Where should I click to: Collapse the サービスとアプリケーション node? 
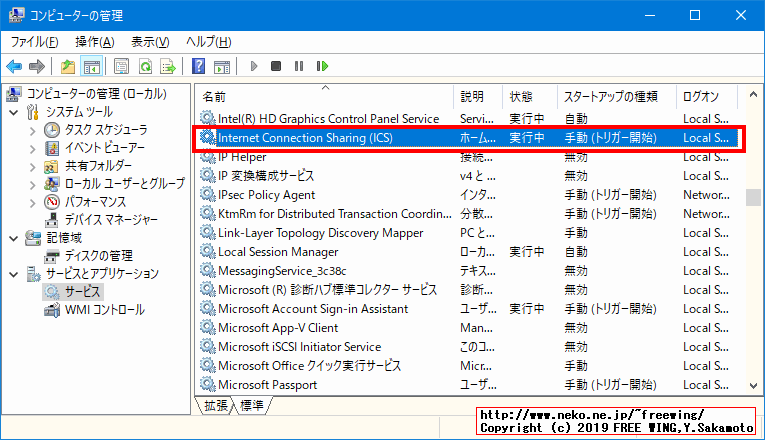pyautogui.click(x=14, y=274)
